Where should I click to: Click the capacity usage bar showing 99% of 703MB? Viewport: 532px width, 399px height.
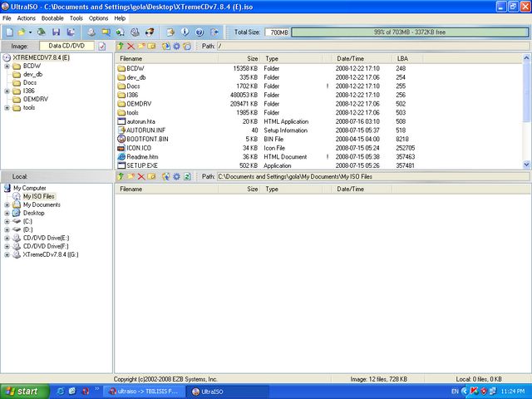point(410,32)
